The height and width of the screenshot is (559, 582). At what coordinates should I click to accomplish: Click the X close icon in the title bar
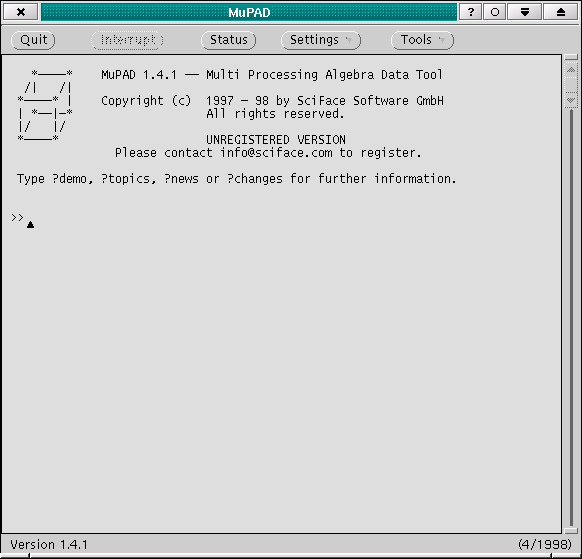click(x=21, y=12)
